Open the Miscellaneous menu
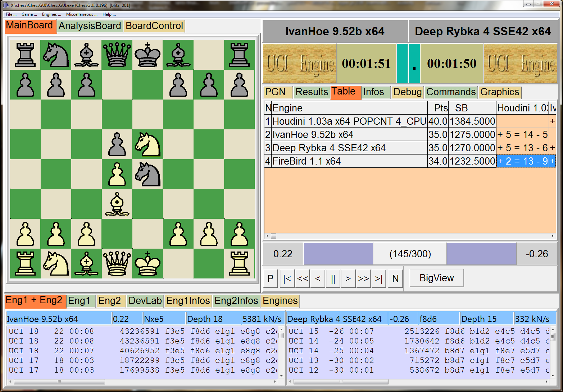The width and height of the screenshot is (563, 392). pos(82,14)
